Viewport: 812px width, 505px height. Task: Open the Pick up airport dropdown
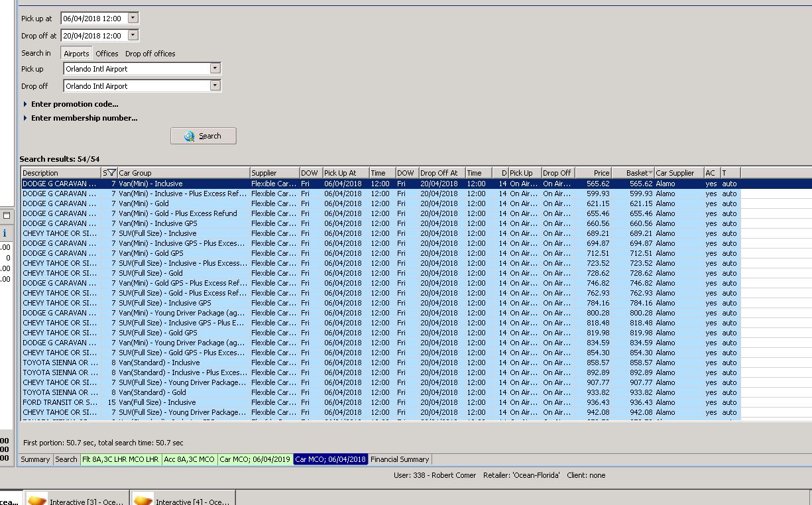pos(214,68)
